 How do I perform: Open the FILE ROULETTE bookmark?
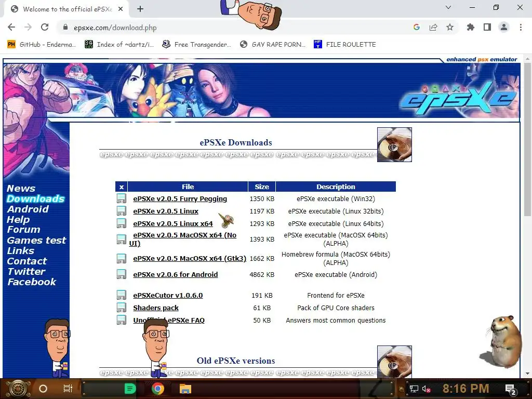pyautogui.click(x=345, y=45)
